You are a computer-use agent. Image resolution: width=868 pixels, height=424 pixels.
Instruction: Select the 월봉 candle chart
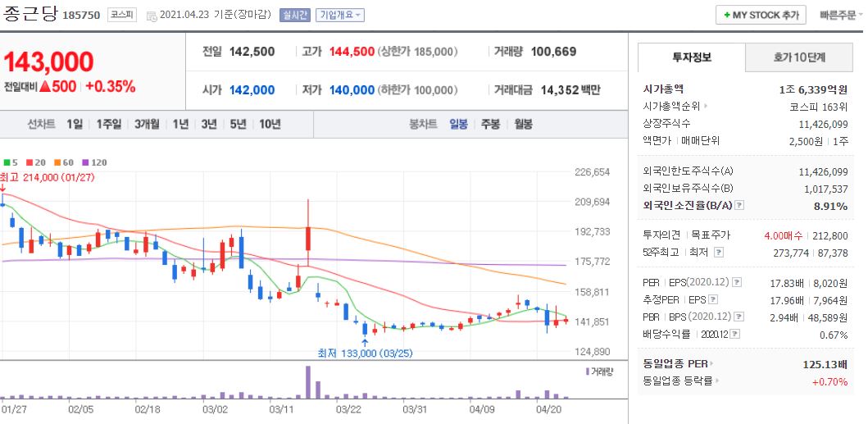click(523, 124)
